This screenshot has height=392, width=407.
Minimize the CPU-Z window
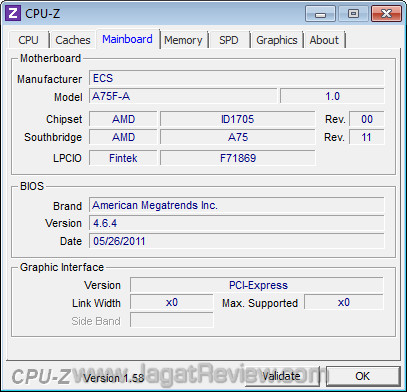(320, 14)
